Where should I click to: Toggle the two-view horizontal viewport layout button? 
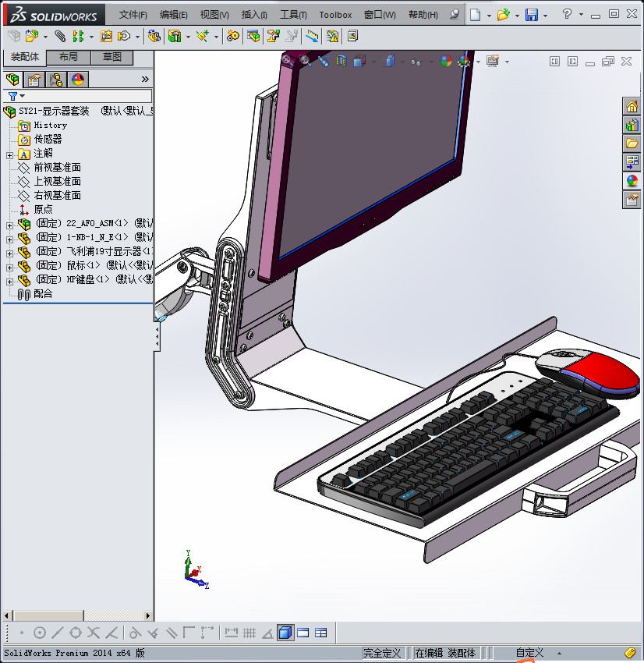(x=303, y=633)
